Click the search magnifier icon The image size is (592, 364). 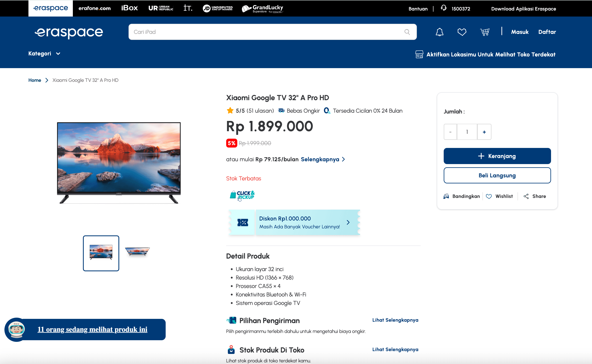[407, 32]
